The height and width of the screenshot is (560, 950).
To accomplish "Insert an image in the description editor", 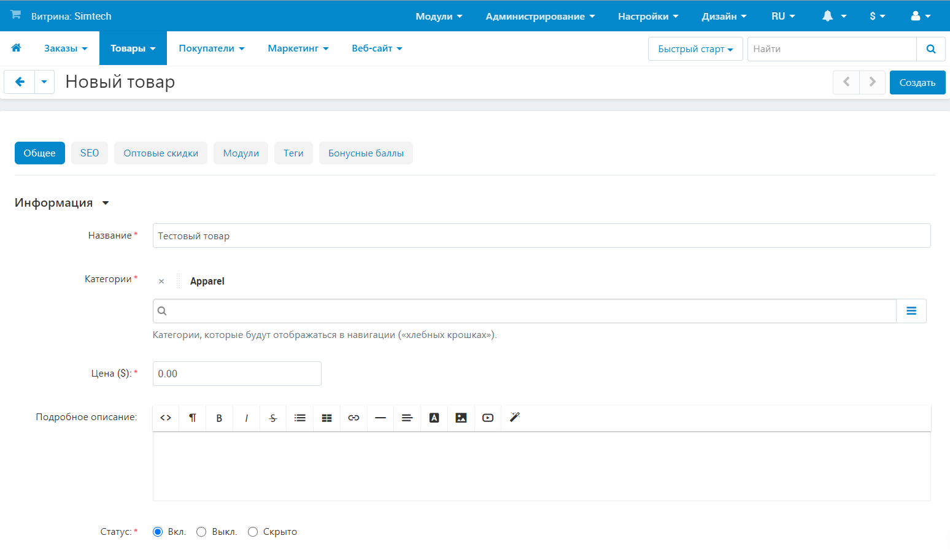I will point(461,418).
